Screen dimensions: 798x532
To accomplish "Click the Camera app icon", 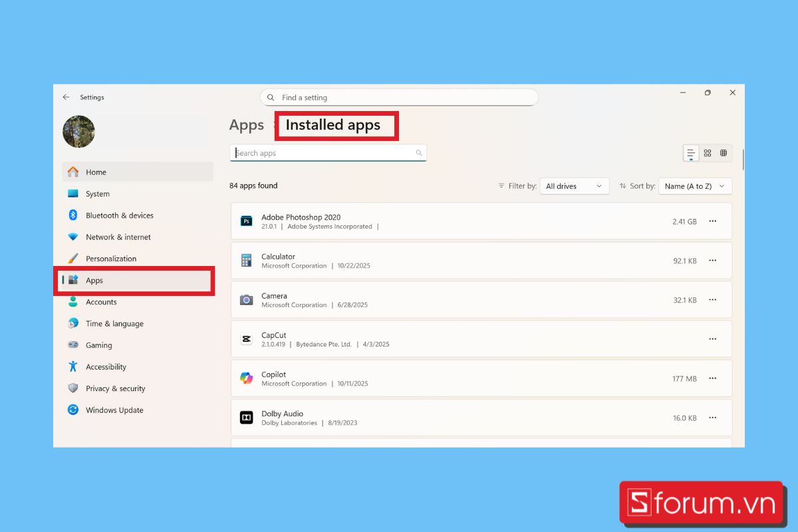I will coord(247,300).
